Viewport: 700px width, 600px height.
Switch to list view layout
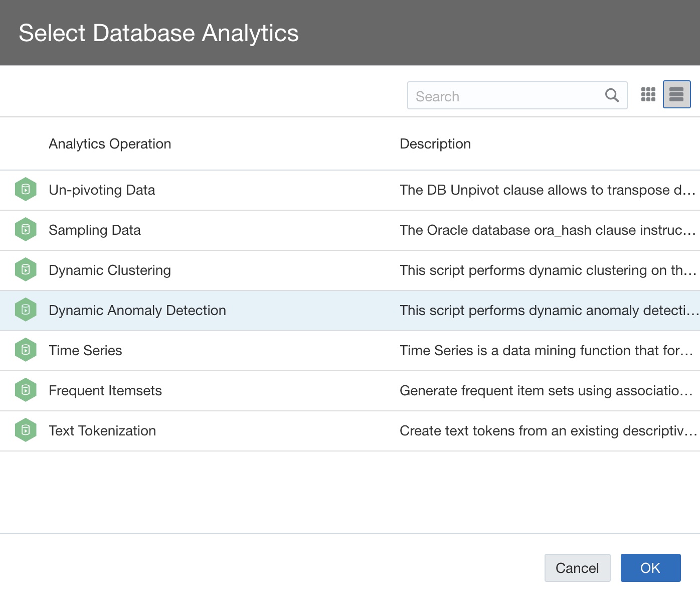(676, 94)
